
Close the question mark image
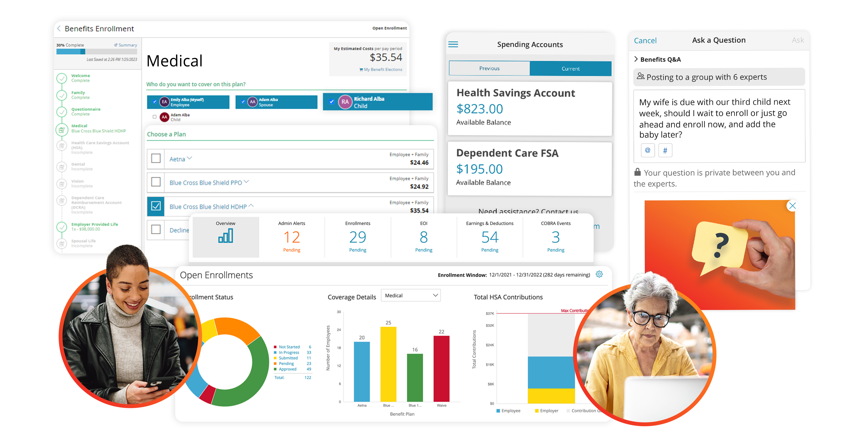pyautogui.click(x=792, y=206)
